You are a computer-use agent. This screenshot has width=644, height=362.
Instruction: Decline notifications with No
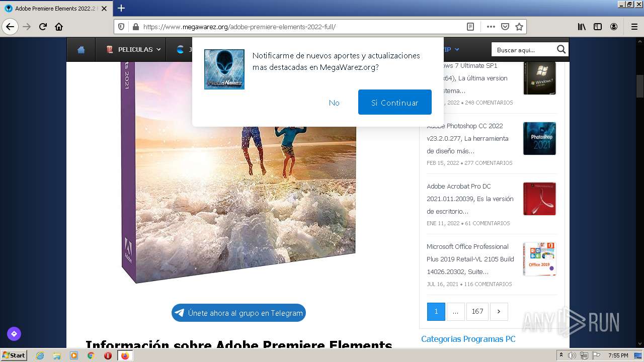coord(334,103)
